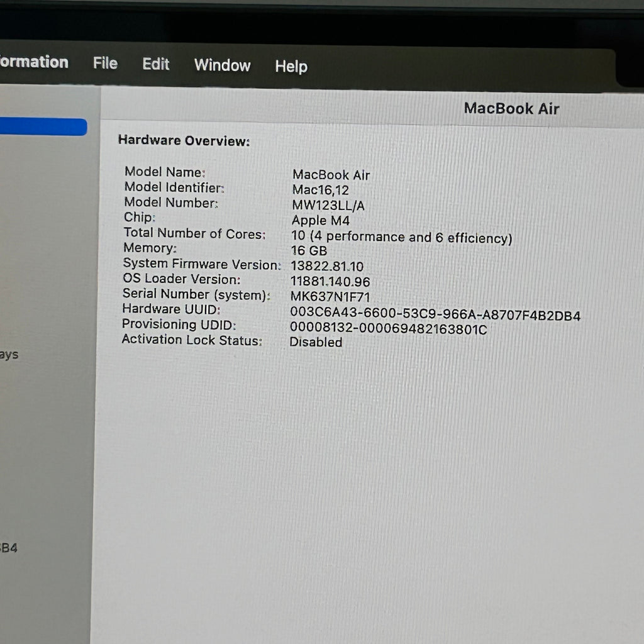Click the Hardware Overview heading
Viewport: 644px width, 644px height.
tap(184, 140)
